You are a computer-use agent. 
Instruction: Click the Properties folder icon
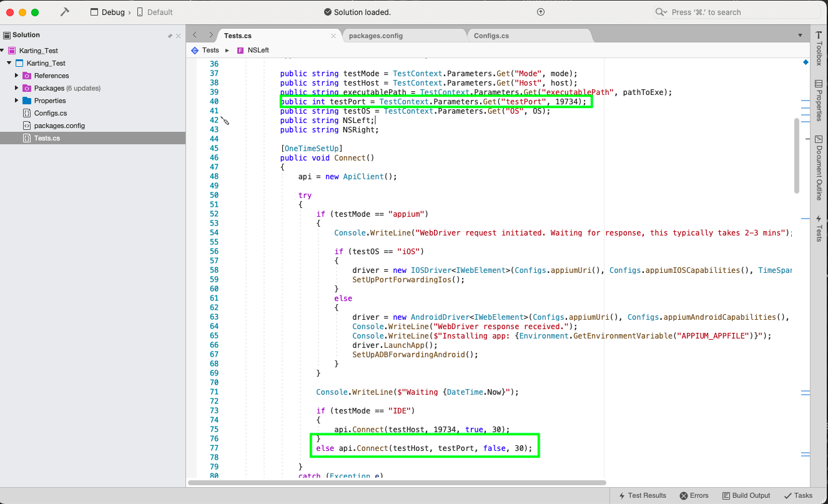(27, 101)
